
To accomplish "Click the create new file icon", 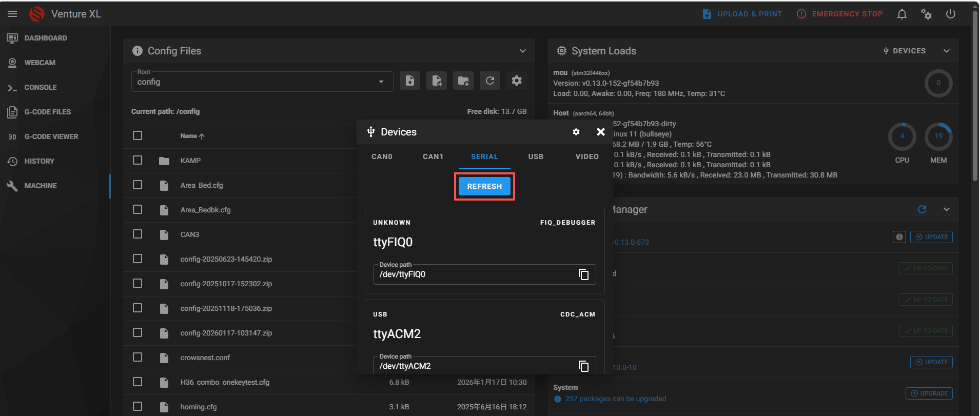I will pos(437,81).
